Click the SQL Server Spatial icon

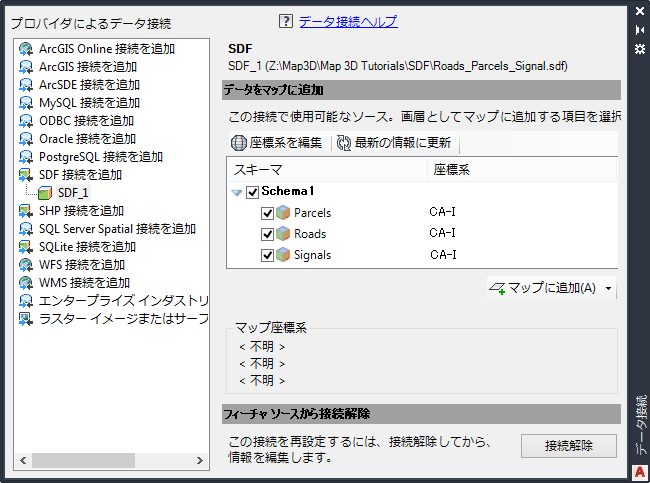26,229
